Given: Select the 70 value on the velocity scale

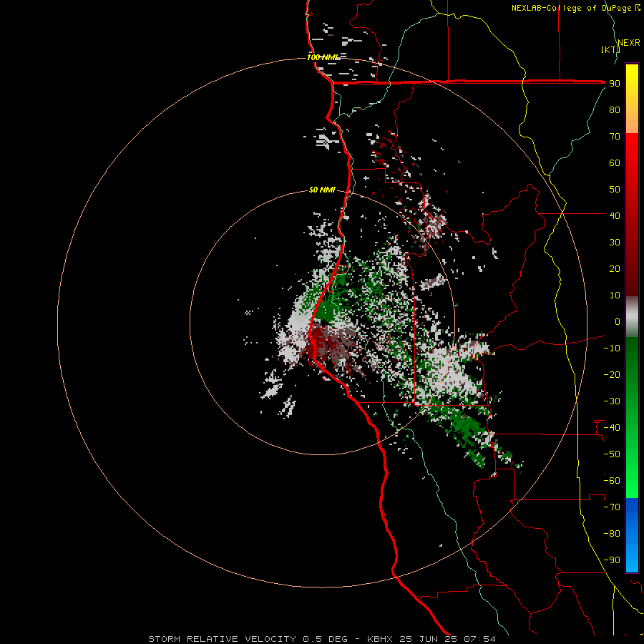Looking at the screenshot, I should click(x=615, y=137).
